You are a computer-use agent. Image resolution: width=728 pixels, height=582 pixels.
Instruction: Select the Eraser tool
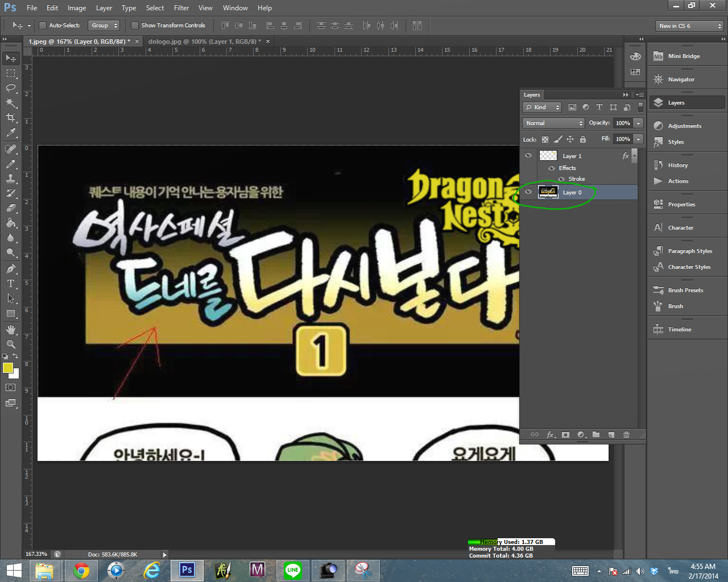11,208
